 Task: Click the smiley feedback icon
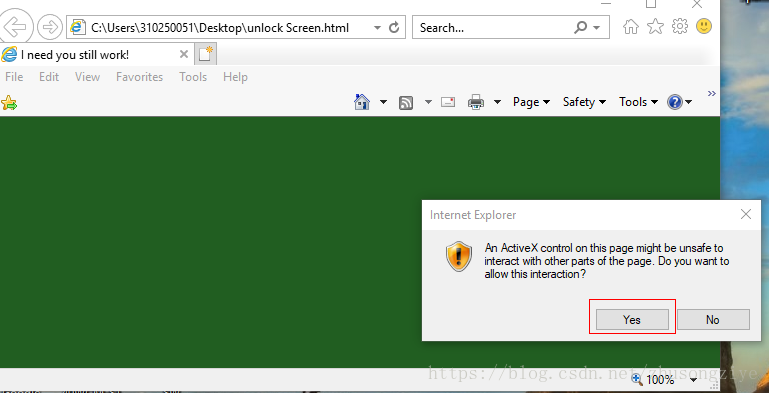click(x=704, y=26)
